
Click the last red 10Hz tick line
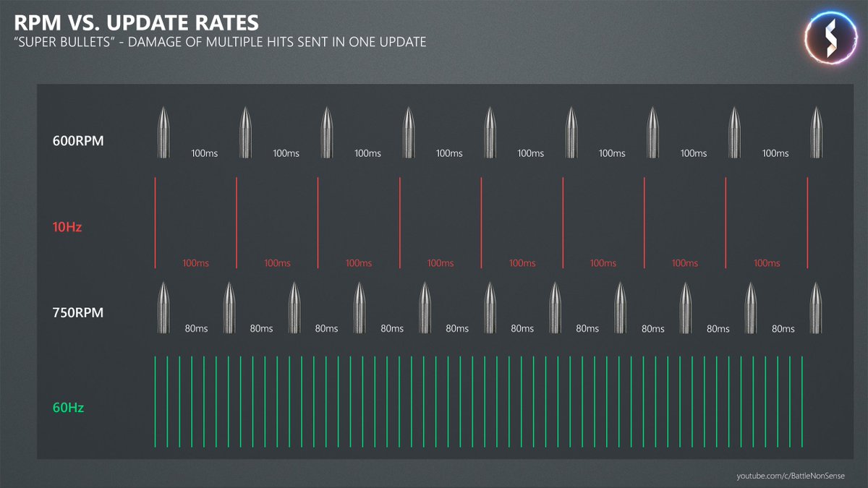[808, 223]
